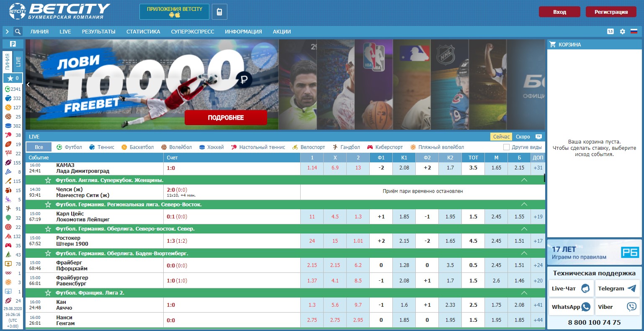
Task: Open the АКЦИИ menu item
Action: (x=282, y=31)
